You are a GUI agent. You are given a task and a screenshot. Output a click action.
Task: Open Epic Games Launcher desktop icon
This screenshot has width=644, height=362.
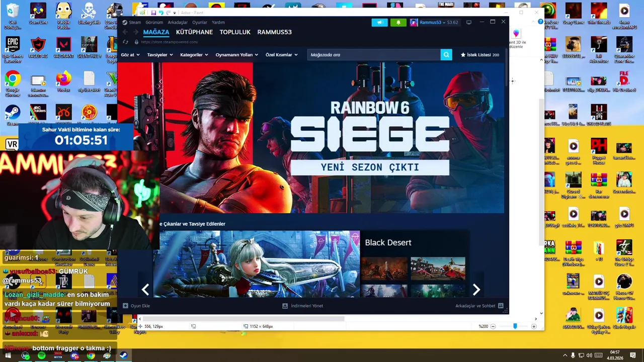tap(13, 49)
